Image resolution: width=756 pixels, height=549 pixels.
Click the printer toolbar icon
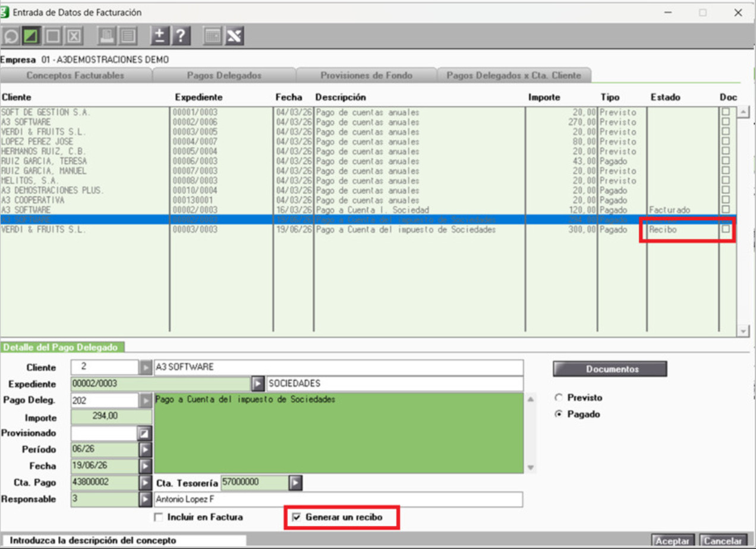pyautogui.click(x=107, y=36)
